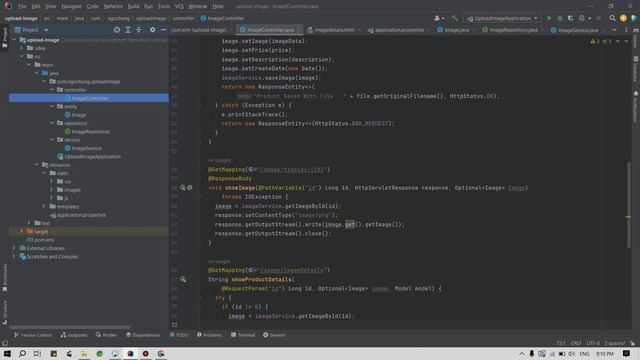This screenshot has height=360, width=640.
Task: Open the Notifications right side panel
Action: [636, 107]
